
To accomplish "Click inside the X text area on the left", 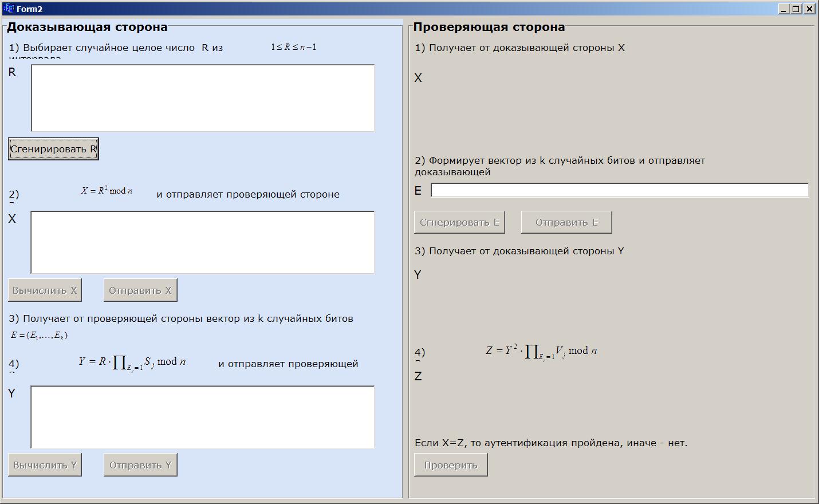I will [x=203, y=242].
